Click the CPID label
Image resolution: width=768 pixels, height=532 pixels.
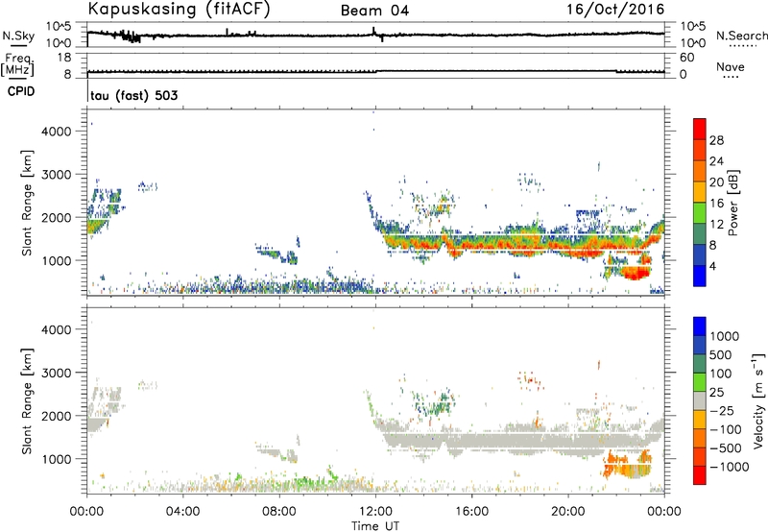21,91
